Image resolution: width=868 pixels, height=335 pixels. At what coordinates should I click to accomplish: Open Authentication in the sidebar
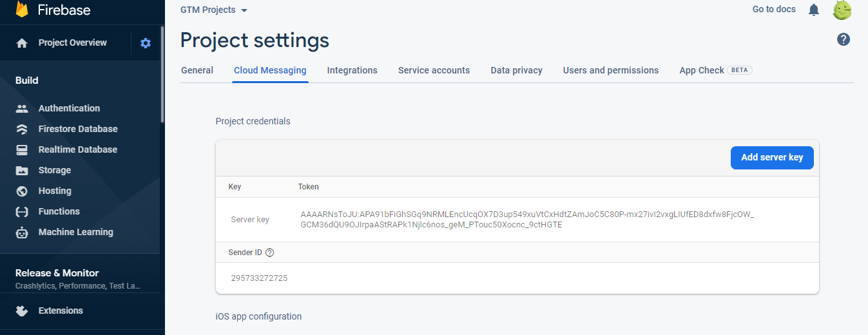point(69,108)
